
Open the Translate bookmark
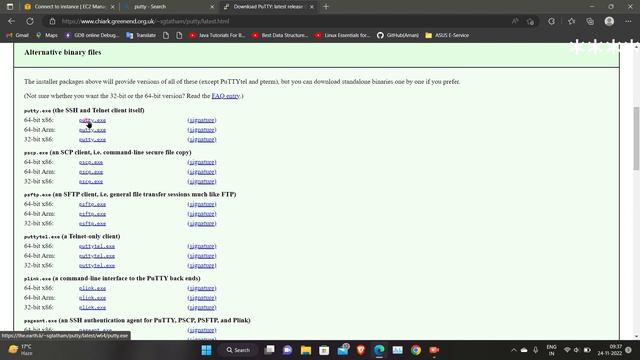point(141,36)
